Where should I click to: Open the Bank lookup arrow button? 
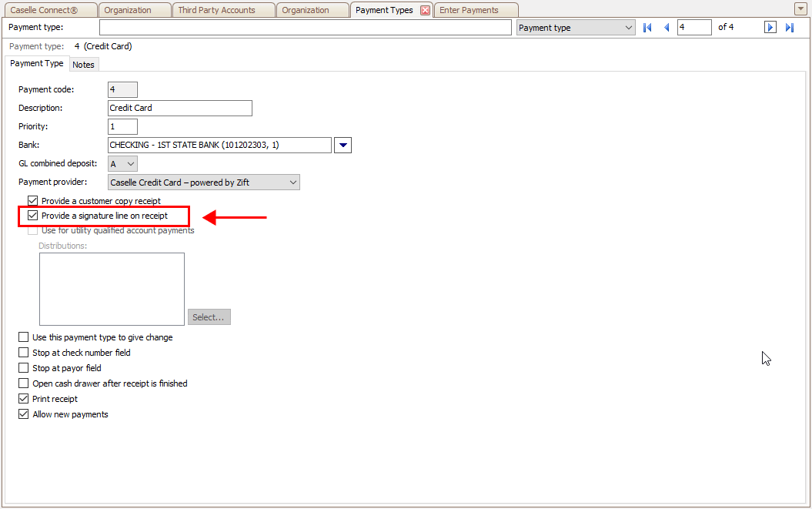(343, 145)
